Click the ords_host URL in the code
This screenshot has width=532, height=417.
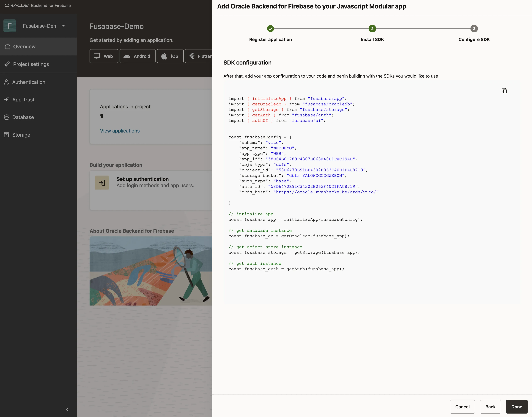click(326, 192)
